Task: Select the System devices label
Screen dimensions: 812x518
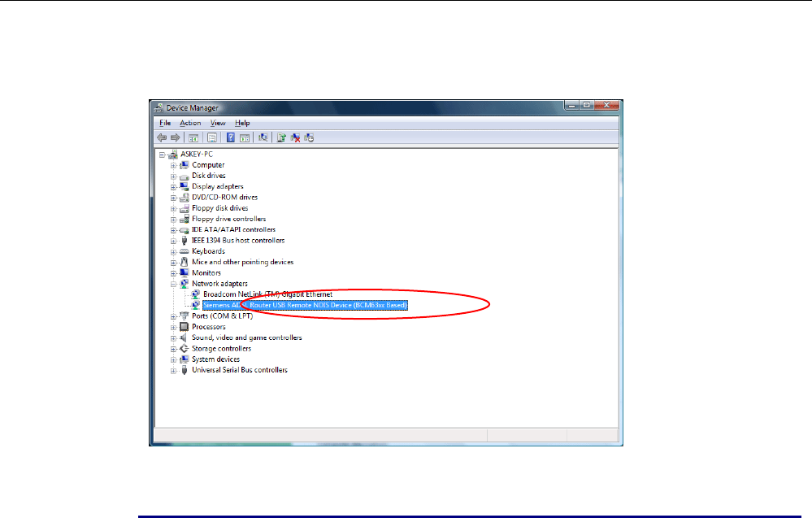Action: click(x=215, y=359)
